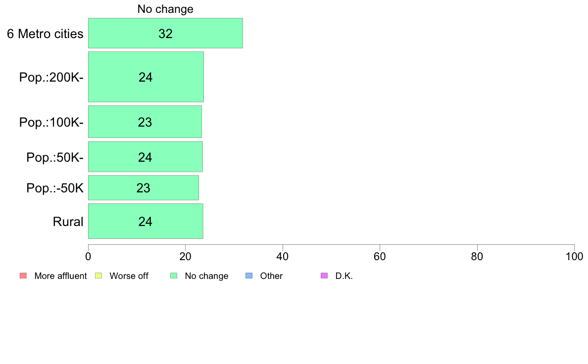
Task: Select the Pop.:50K- bar showing 24
Action: pyautogui.click(x=146, y=157)
